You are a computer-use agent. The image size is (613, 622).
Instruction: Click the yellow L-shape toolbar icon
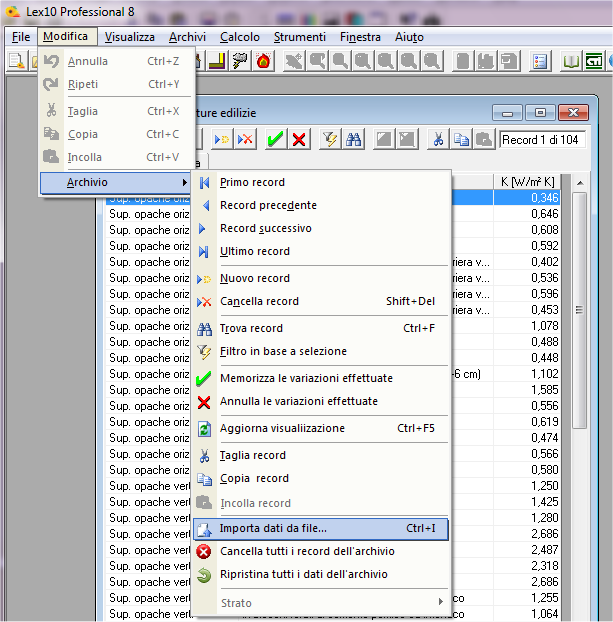coord(217,61)
